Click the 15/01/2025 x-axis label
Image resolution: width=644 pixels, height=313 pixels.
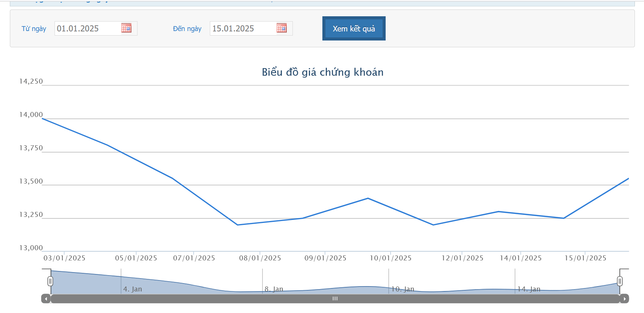[585, 258]
